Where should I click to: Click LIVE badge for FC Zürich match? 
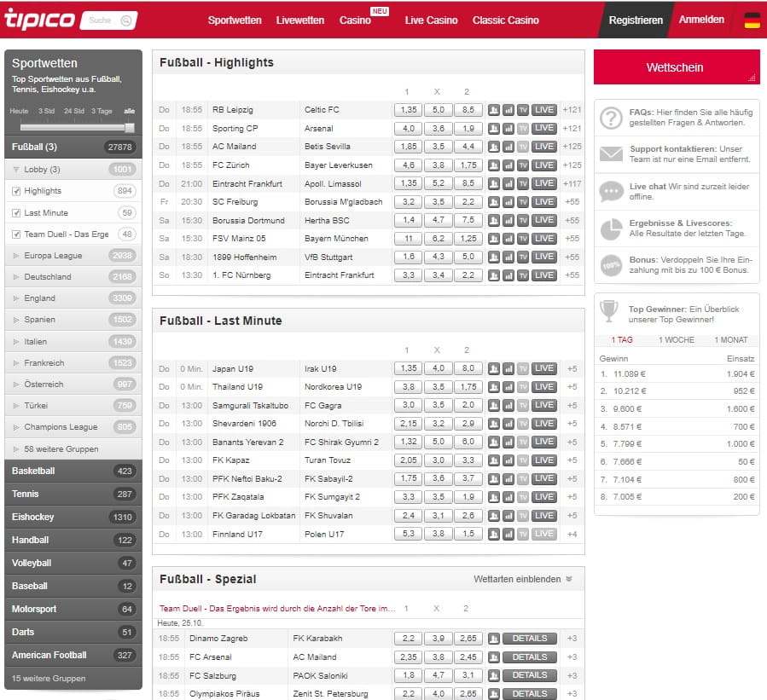(544, 165)
